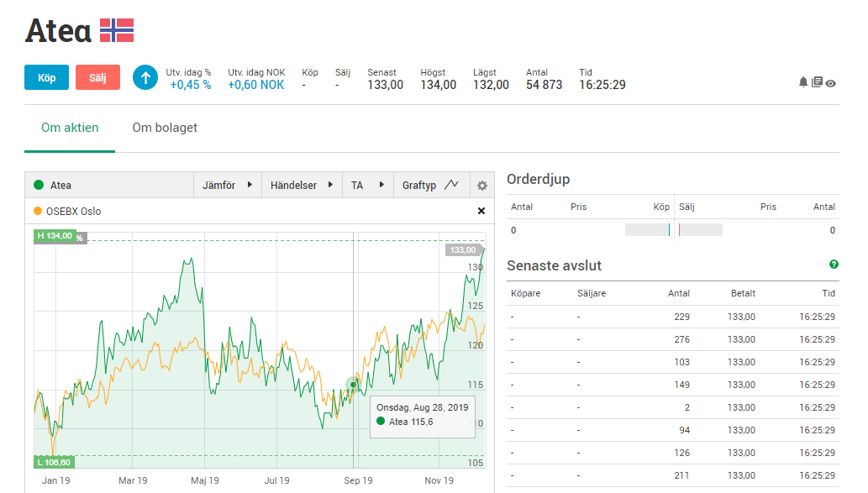The height and width of the screenshot is (493, 868).
Task: Expand the Jämför menu
Action: pos(227,186)
